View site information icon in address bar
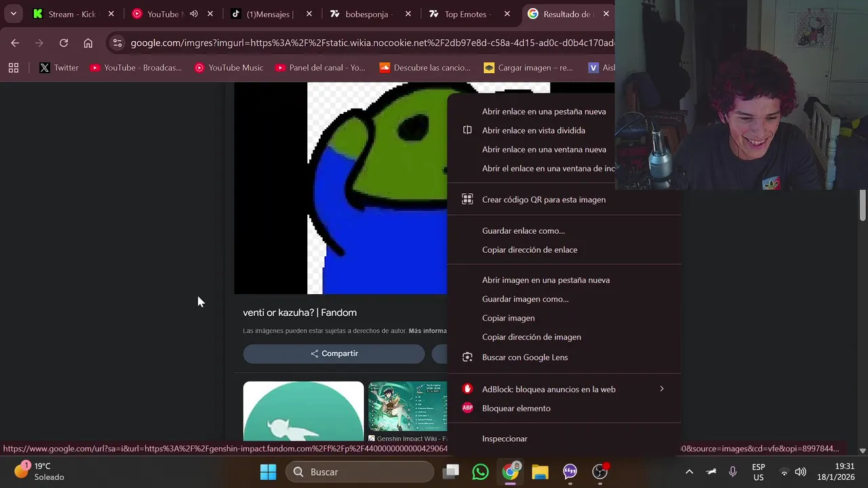Image resolution: width=868 pixels, height=488 pixels. pos(117,43)
